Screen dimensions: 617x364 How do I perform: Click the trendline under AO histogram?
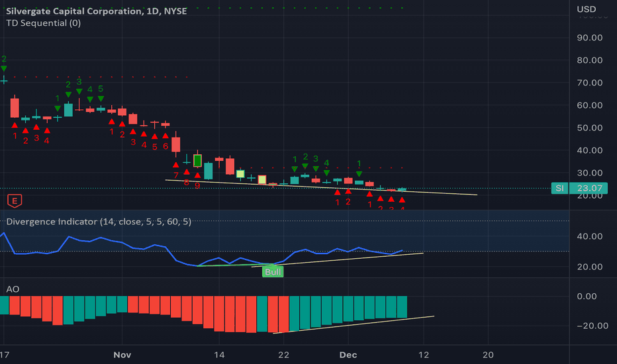[x=354, y=325]
